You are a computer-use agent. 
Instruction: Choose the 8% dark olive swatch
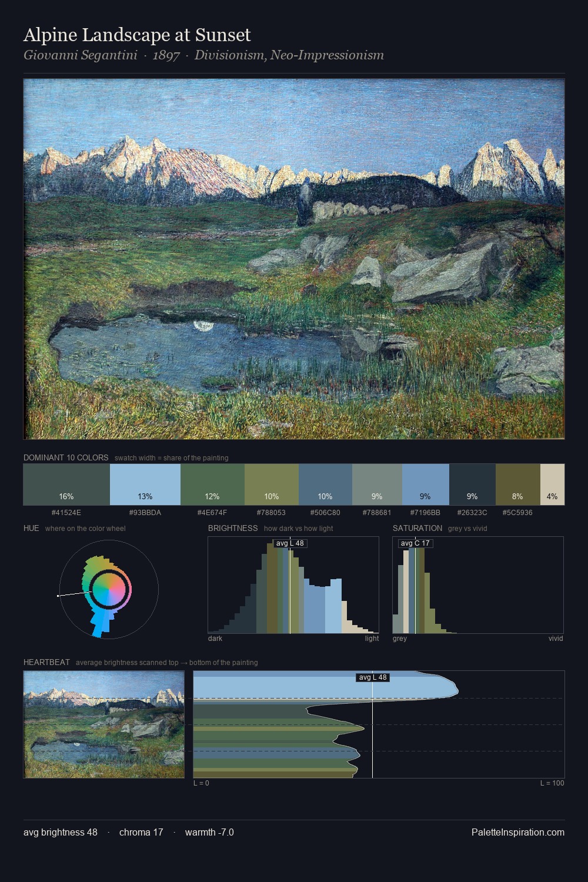click(x=517, y=485)
